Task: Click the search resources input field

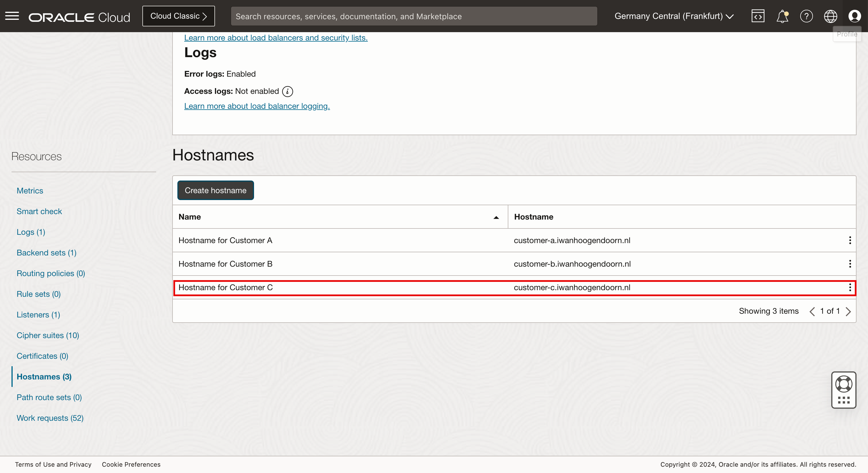Action: click(414, 16)
